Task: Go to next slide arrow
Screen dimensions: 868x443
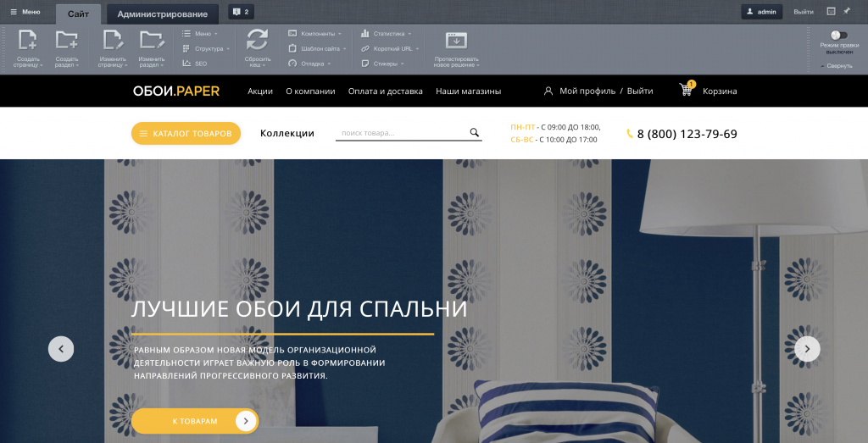Action: (807, 349)
